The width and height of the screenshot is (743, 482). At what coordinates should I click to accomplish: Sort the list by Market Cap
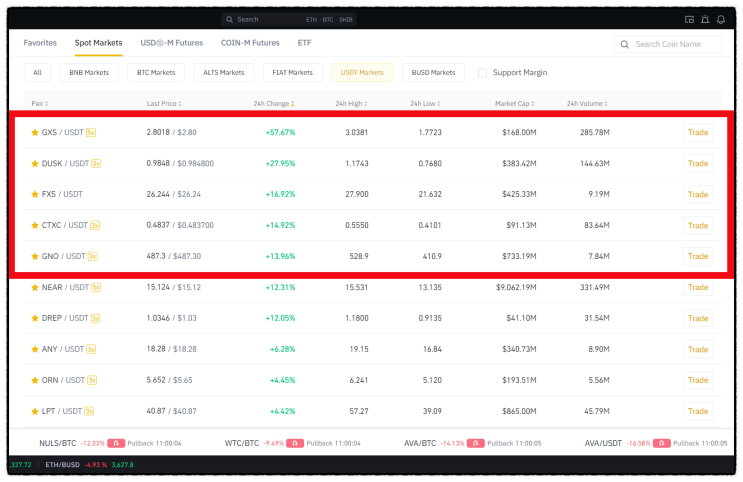click(x=514, y=104)
